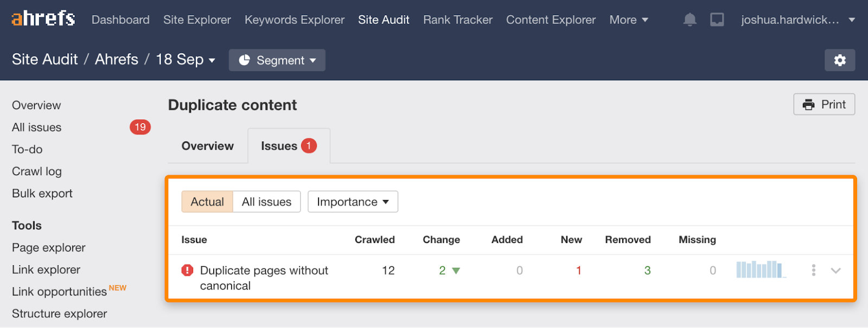868x328 pixels.
Task: Click the issue history bar chart
Action: click(761, 269)
